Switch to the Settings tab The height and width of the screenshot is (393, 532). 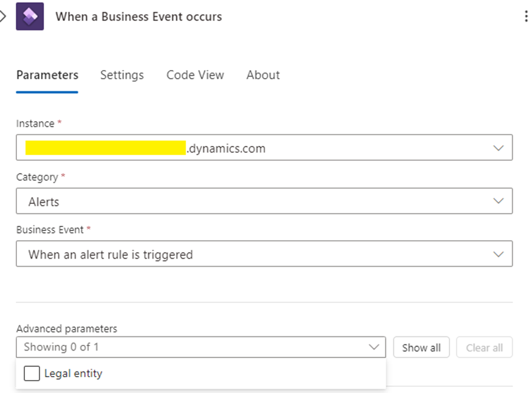[x=122, y=75]
